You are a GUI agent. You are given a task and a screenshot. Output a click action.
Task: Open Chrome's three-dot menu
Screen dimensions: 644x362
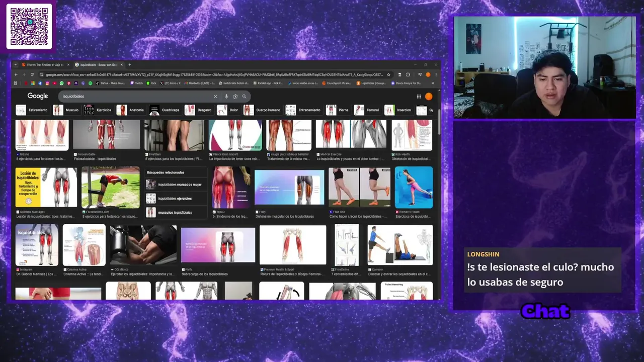coord(436,74)
